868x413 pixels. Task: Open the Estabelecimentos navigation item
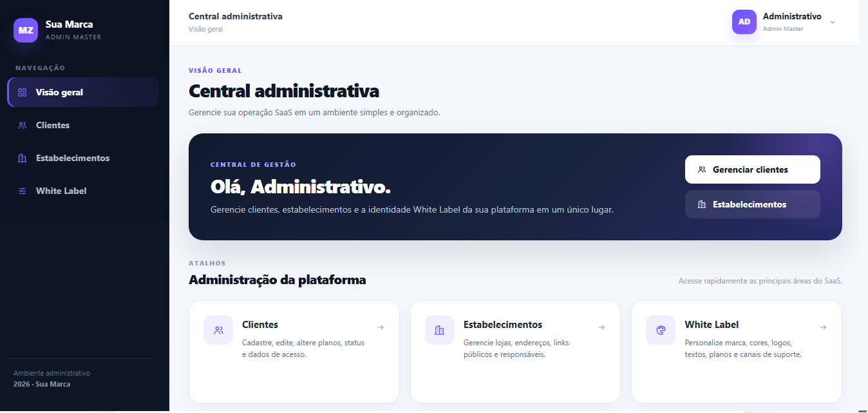click(83, 158)
